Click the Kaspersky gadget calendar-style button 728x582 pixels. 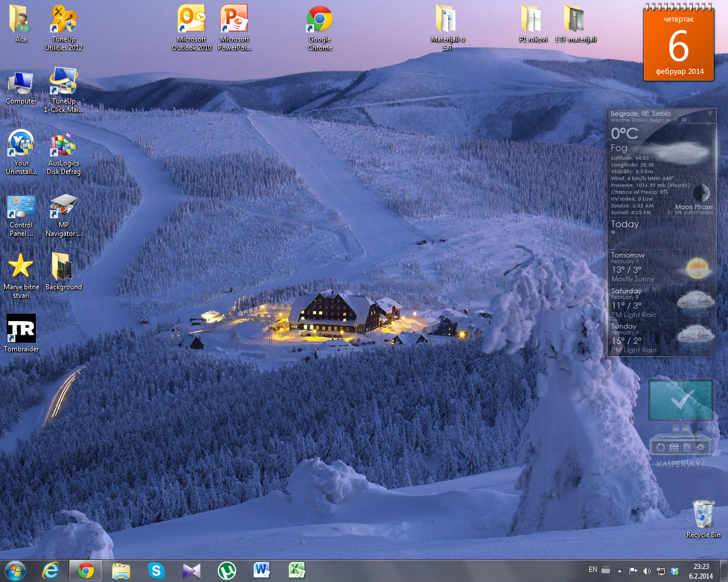tap(674, 447)
